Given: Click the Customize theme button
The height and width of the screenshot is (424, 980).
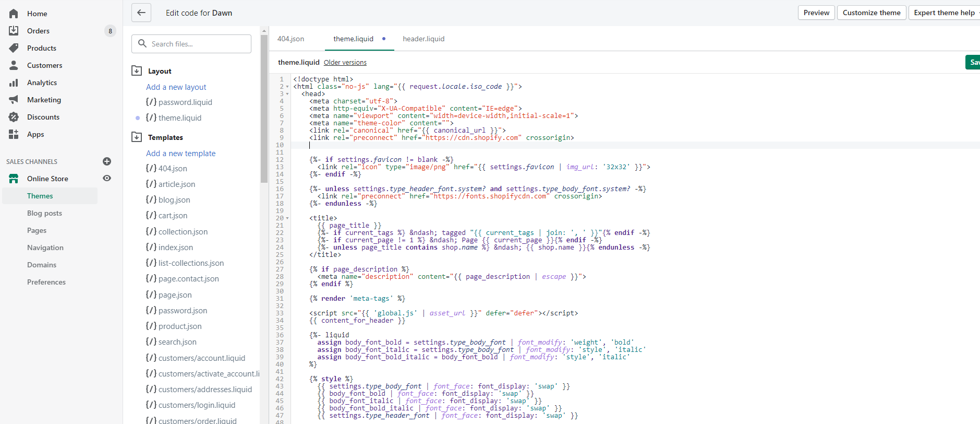Looking at the screenshot, I should click(872, 13).
